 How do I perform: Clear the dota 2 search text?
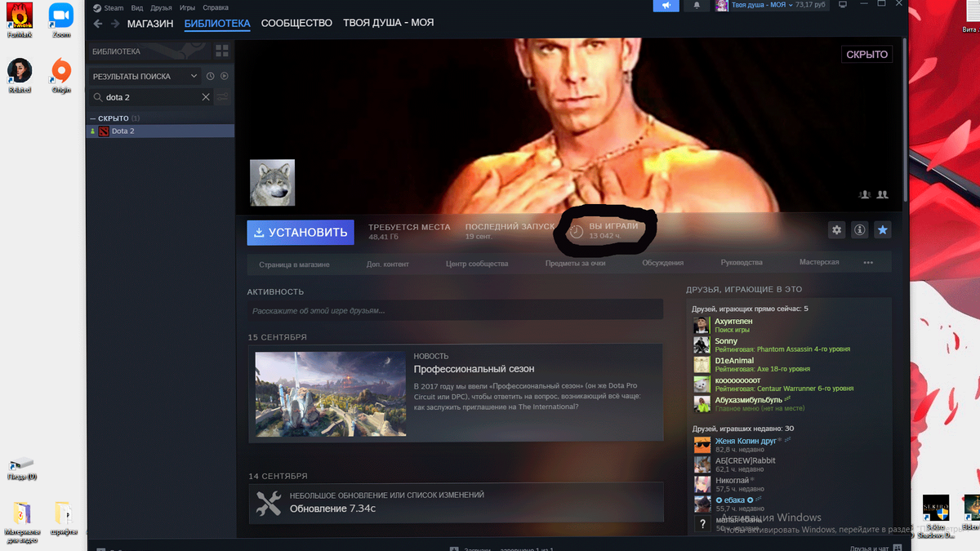click(206, 97)
